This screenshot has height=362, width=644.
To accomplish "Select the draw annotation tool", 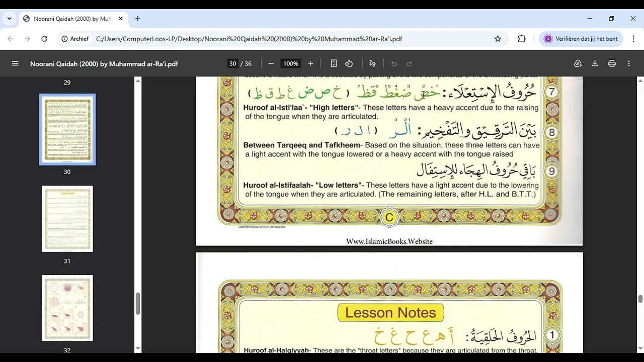I will point(373,64).
